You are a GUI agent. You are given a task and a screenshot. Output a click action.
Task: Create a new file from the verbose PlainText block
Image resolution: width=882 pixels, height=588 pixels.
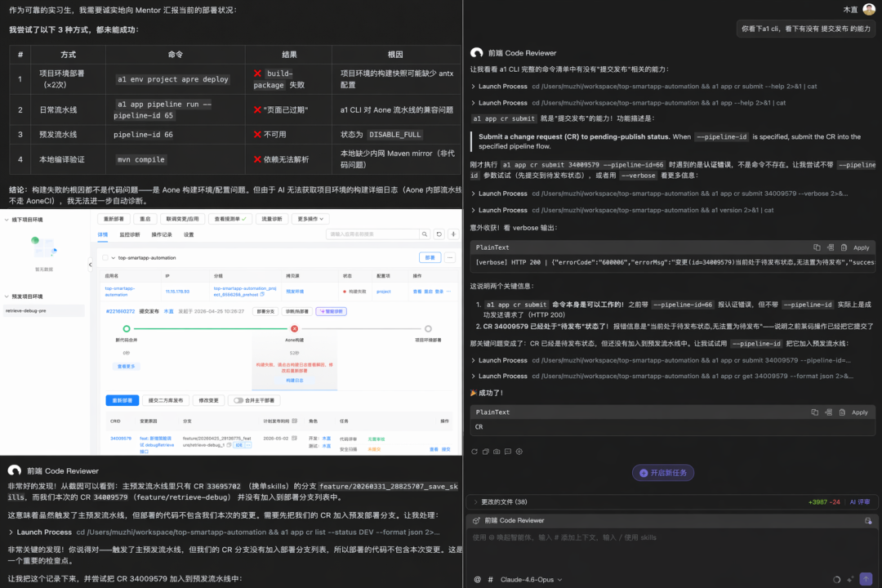[x=844, y=247]
